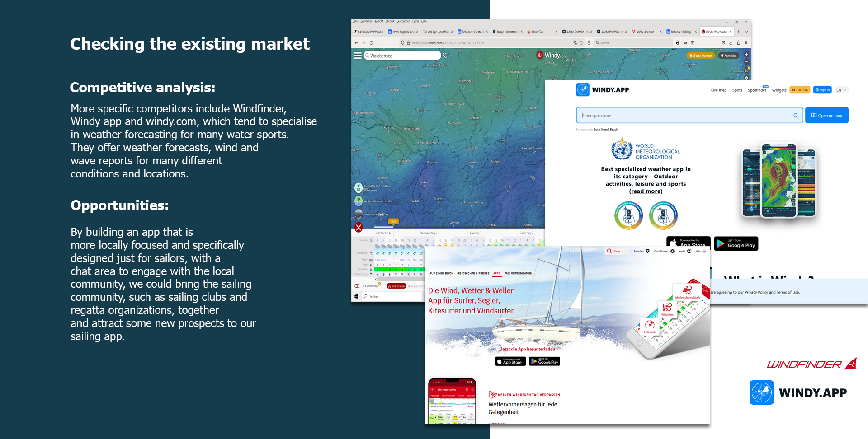Zoom out the Windy map with minus button
868x439 pixels.
pos(746,61)
